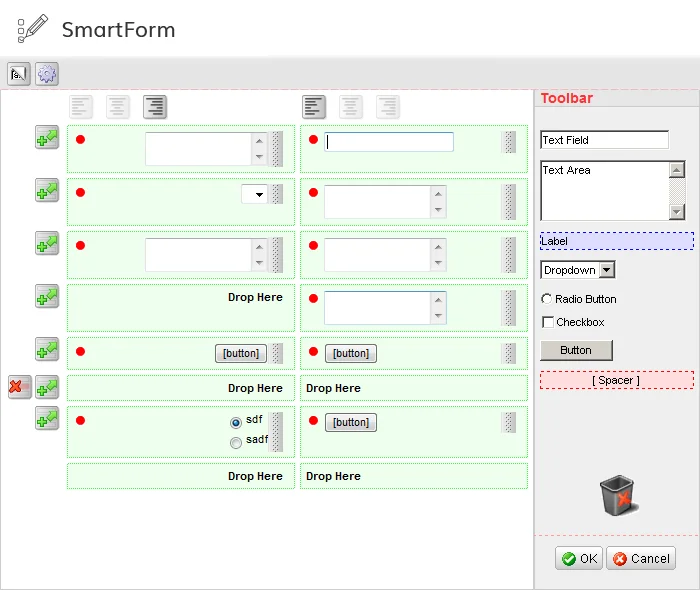Select the 'sadf' radio button

(236, 442)
